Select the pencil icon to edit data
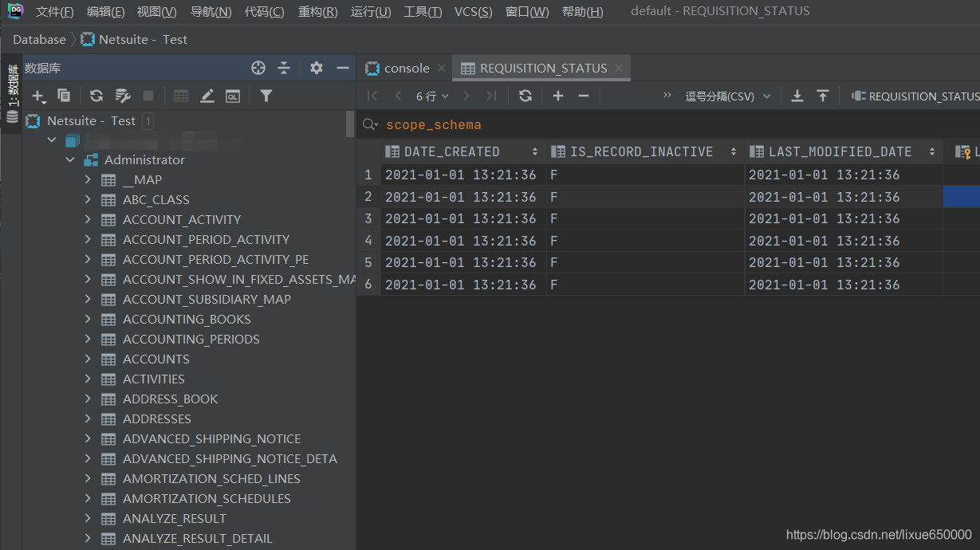Image resolution: width=980 pixels, height=550 pixels. pyautogui.click(x=207, y=96)
